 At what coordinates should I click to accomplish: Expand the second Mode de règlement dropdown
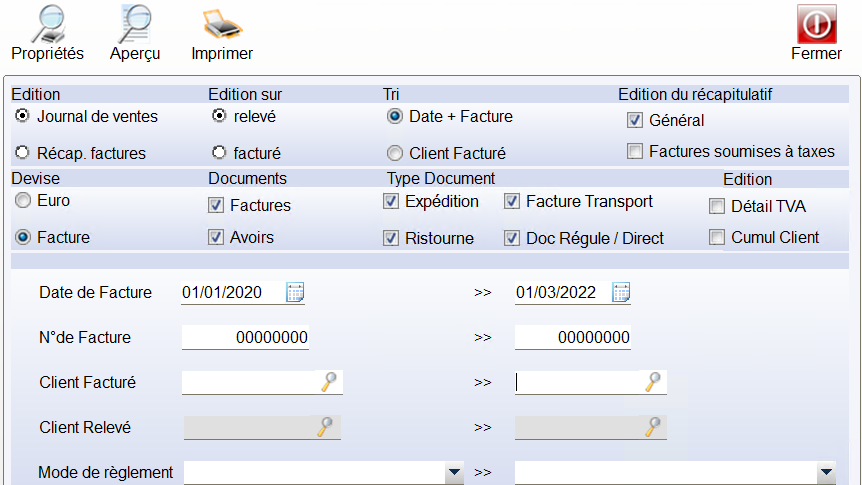pos(825,472)
